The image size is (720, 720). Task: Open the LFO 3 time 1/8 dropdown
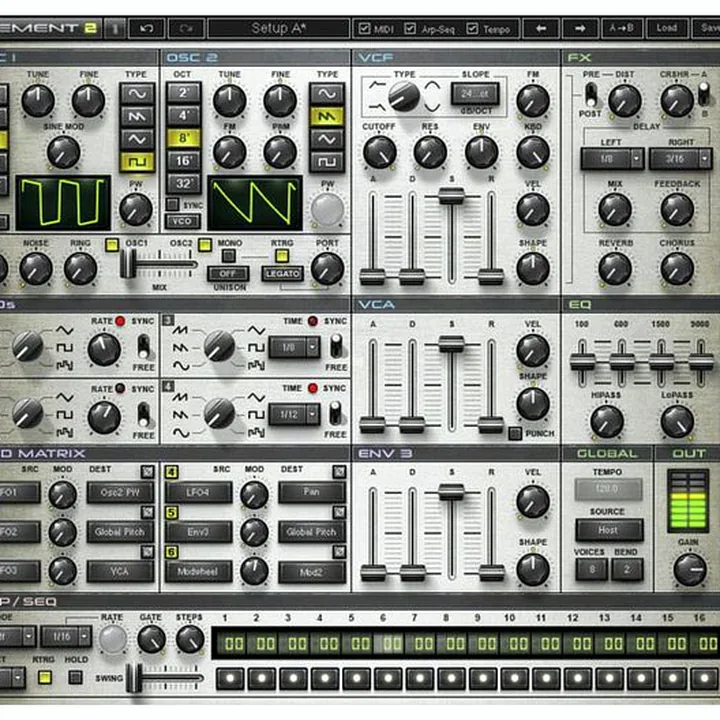(x=294, y=347)
